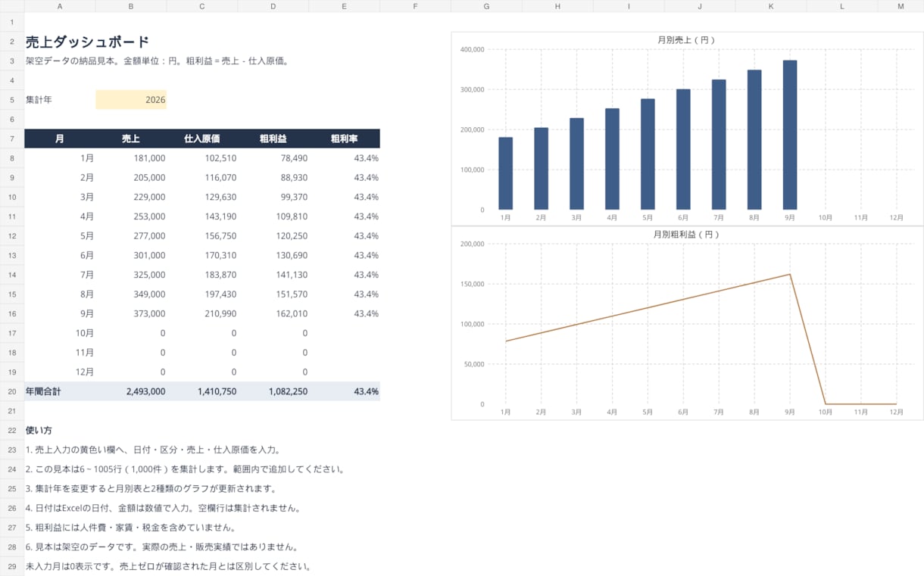Click the 粗利率 table header cell

[x=345, y=139]
